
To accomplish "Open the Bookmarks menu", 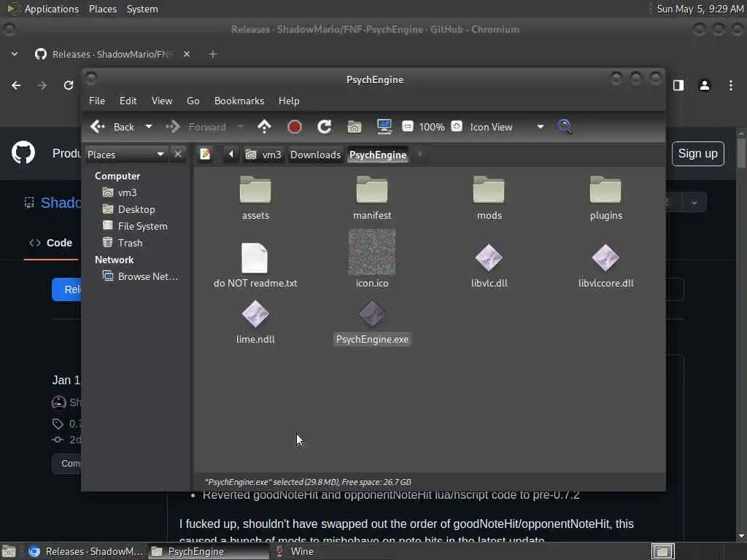I will [x=239, y=101].
